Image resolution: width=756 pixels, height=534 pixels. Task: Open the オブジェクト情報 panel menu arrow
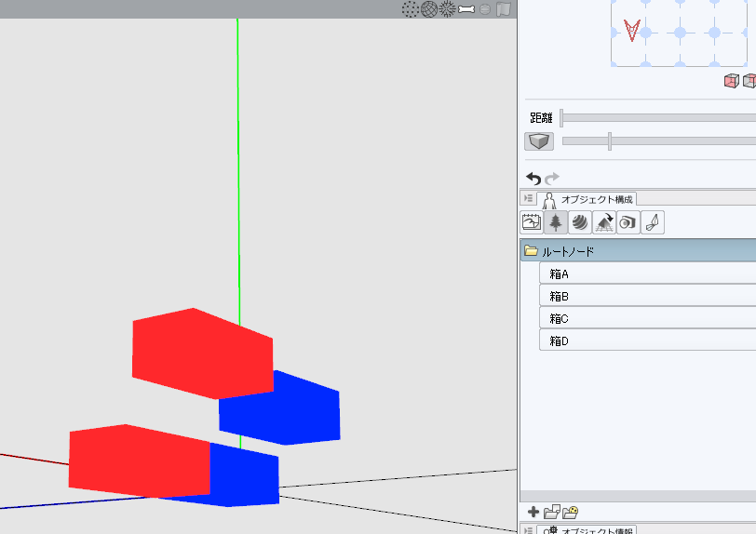[x=528, y=530]
